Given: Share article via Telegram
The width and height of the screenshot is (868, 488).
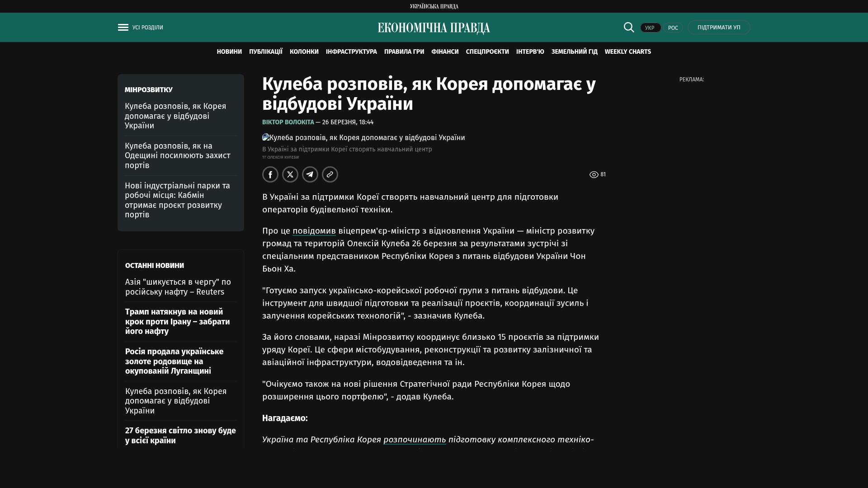Looking at the screenshot, I should click(x=310, y=174).
